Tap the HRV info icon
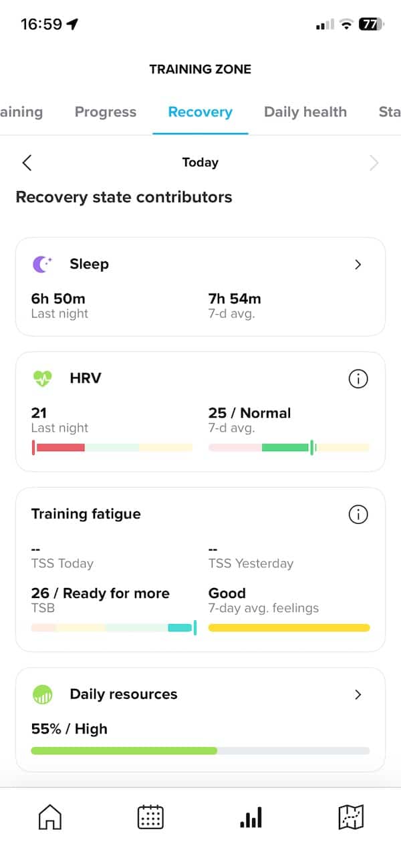The image size is (401, 868). pos(358,379)
